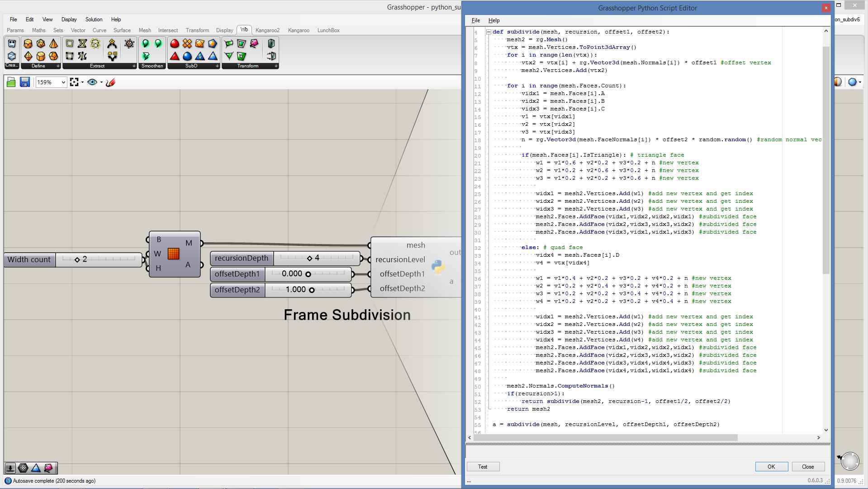Click the green open file folder icon
This screenshot has height=489, width=868.
pyautogui.click(x=11, y=82)
